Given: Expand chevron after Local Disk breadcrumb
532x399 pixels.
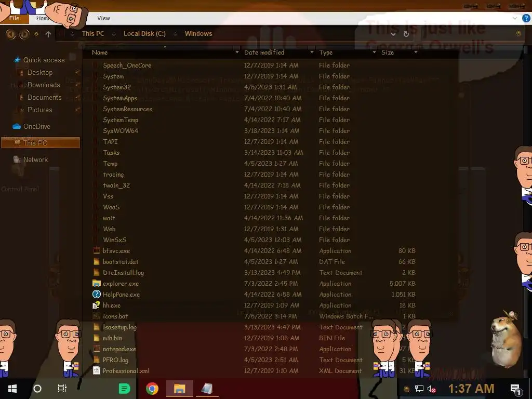Looking at the screenshot, I should click(x=175, y=34).
